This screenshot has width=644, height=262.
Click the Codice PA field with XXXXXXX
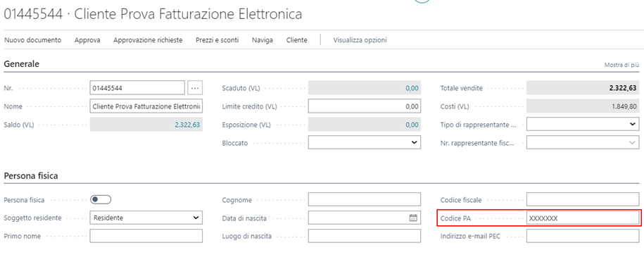(583, 218)
